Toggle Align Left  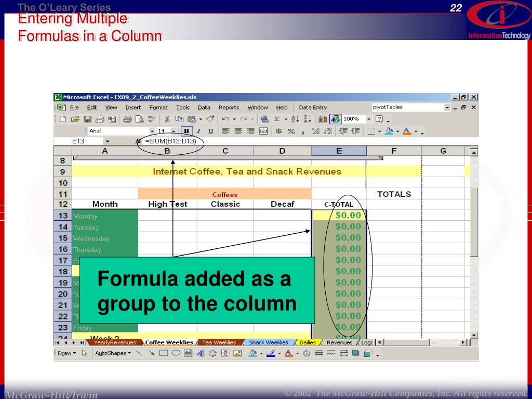226,131
